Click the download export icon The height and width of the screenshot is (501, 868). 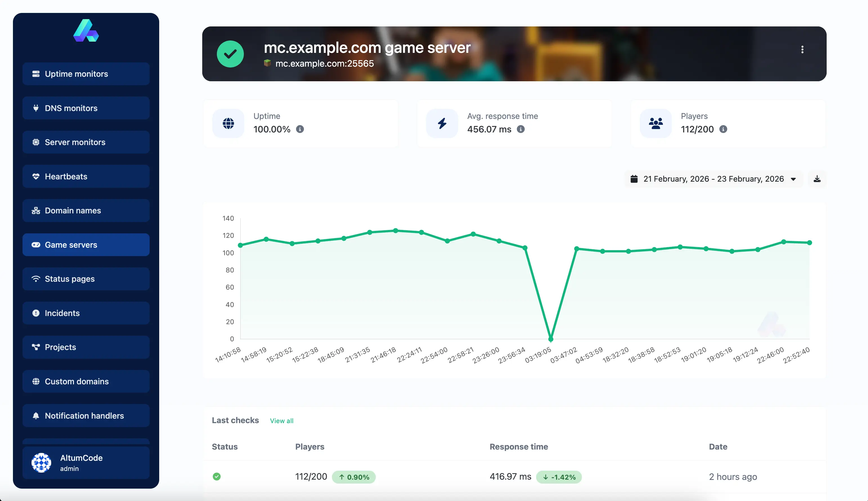tap(817, 179)
